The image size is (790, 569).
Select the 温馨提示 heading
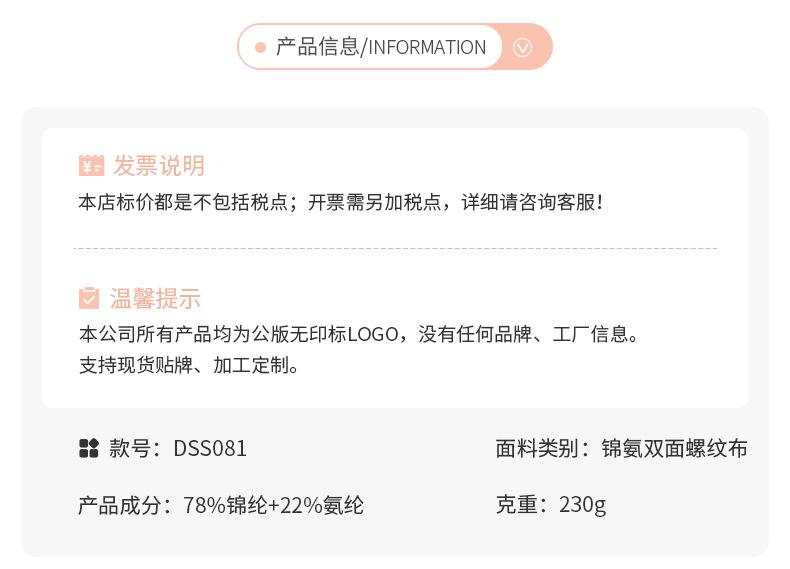pyautogui.click(x=155, y=298)
